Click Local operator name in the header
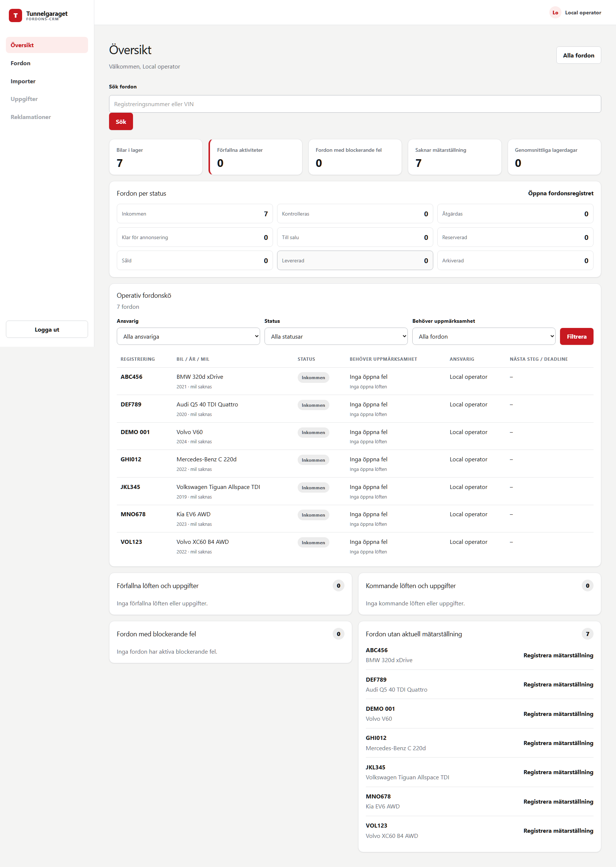 click(x=582, y=13)
